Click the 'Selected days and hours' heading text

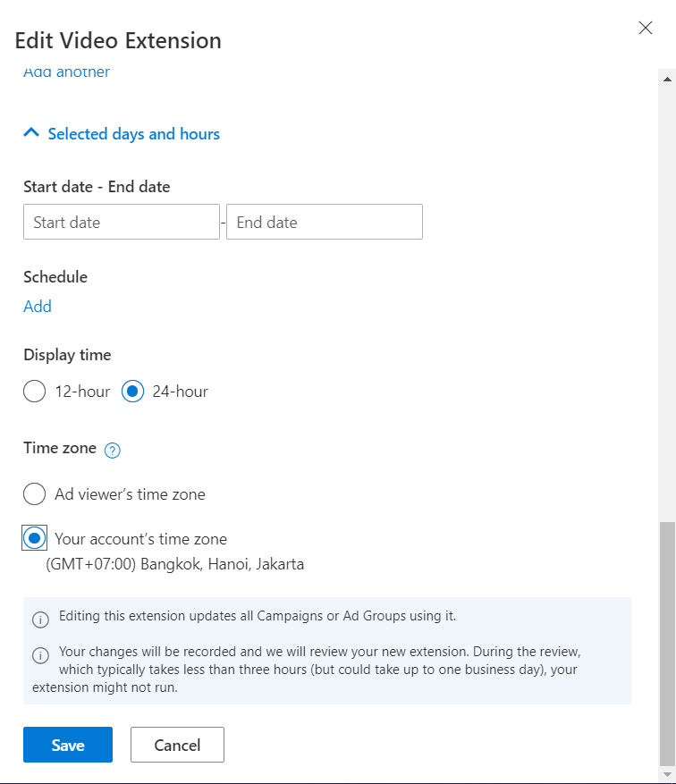coord(134,134)
